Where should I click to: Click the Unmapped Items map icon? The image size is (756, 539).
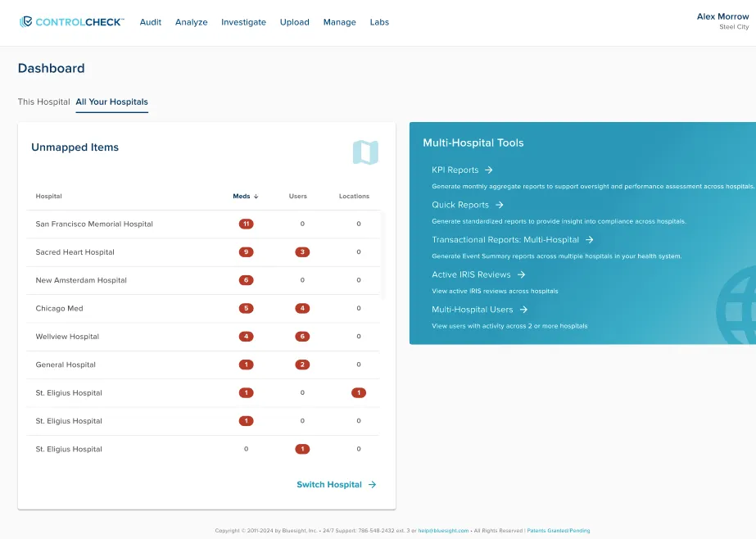365,152
